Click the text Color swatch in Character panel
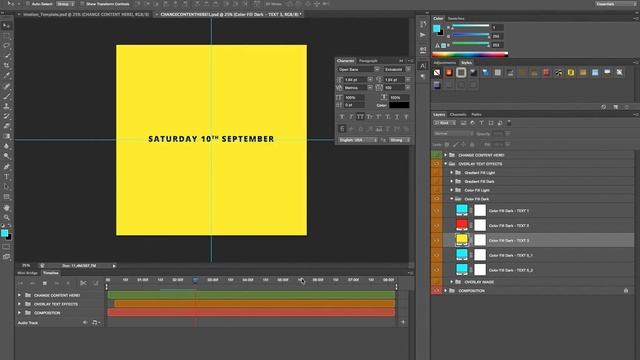 point(399,105)
